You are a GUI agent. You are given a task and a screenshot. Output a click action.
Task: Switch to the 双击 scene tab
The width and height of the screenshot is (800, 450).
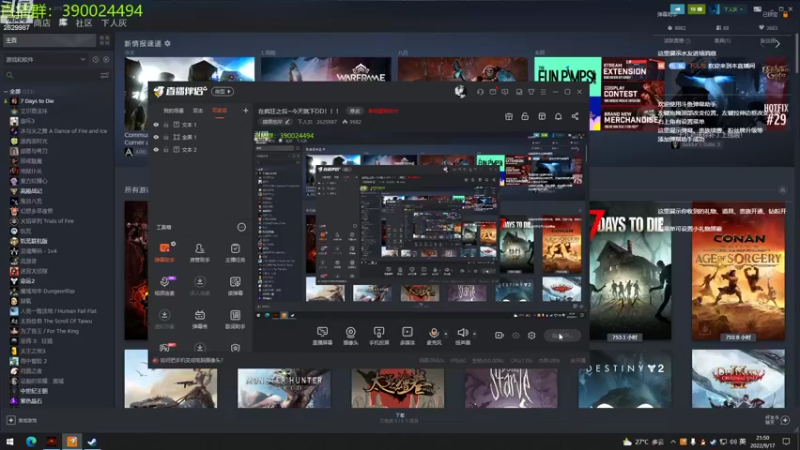[x=198, y=110]
